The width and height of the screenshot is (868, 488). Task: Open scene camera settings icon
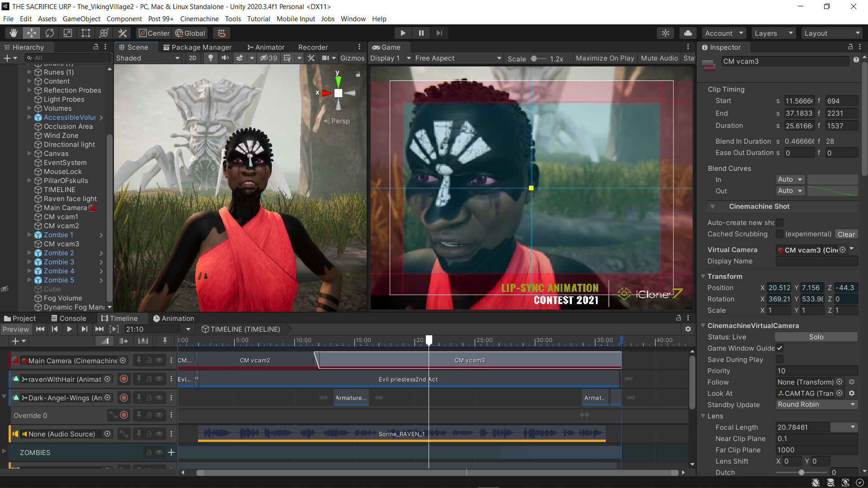(325, 58)
